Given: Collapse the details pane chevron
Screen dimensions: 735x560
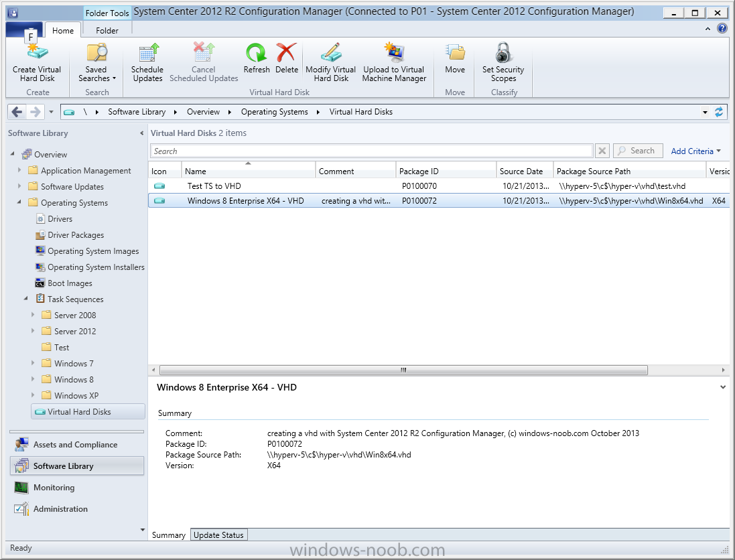Looking at the screenshot, I should (x=723, y=388).
